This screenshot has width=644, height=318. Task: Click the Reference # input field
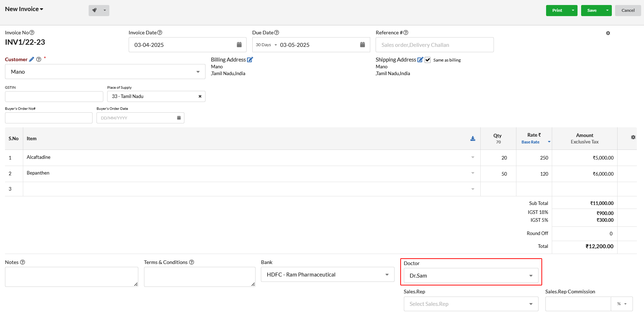tap(435, 45)
